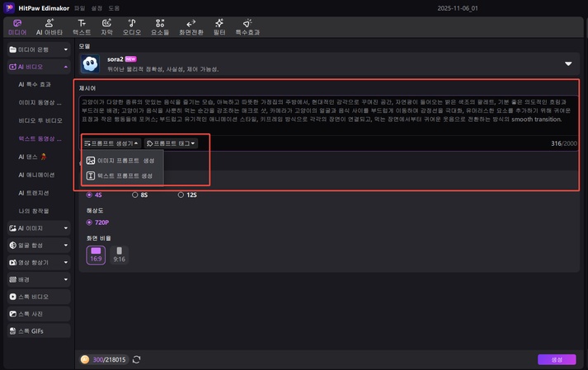588x370 pixels.
Task: Select the 12S duration option
Action: click(187, 195)
